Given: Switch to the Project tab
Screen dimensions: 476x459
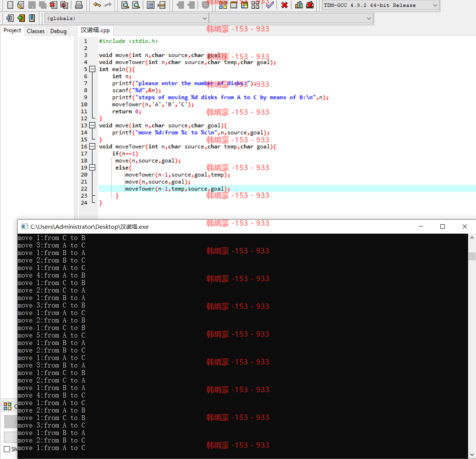Looking at the screenshot, I should 12,30.
